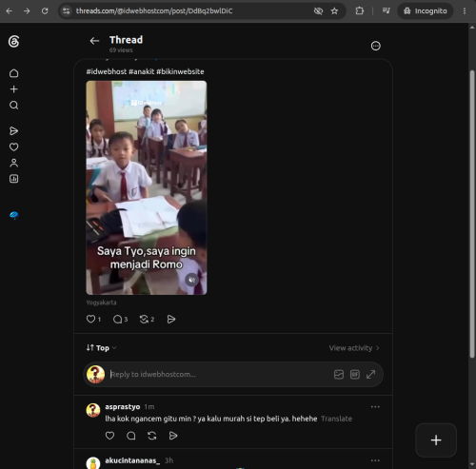The image size is (476, 469).
Task: Like the idwebhostcom post
Action: [x=90, y=319]
